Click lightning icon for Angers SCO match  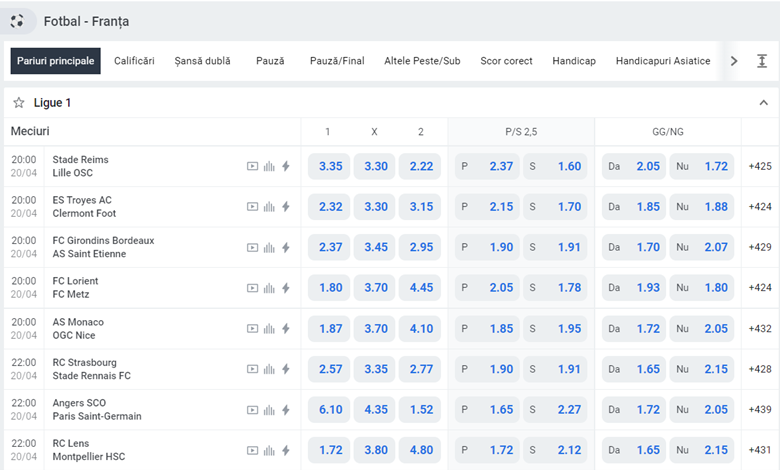pos(286,410)
